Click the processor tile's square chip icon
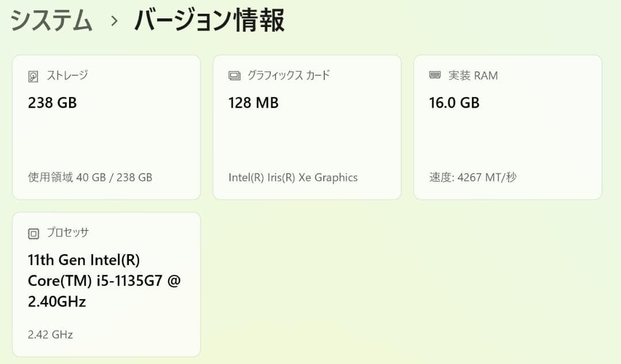Screen dimensions: 621x364 pyautogui.click(x=33, y=232)
